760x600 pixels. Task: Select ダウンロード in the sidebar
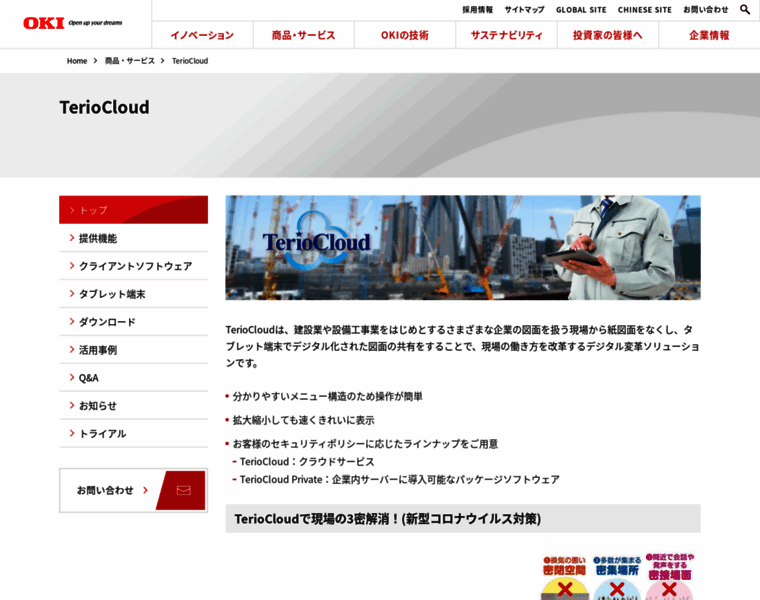click(x=107, y=322)
